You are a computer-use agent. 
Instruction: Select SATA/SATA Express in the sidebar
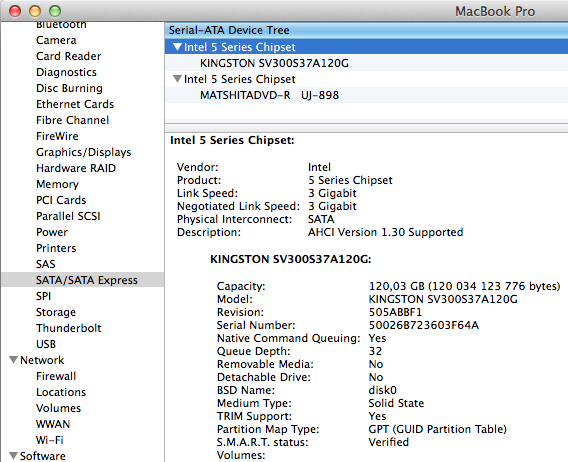click(x=83, y=280)
